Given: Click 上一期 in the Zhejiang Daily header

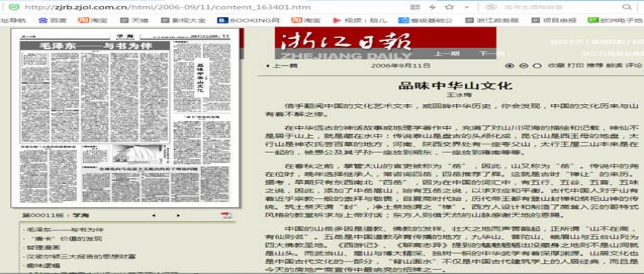Looking at the screenshot, I should [447, 54].
